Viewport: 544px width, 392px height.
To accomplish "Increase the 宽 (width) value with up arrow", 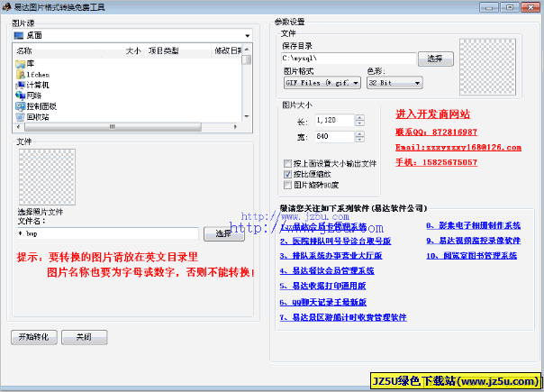I will (359, 133).
